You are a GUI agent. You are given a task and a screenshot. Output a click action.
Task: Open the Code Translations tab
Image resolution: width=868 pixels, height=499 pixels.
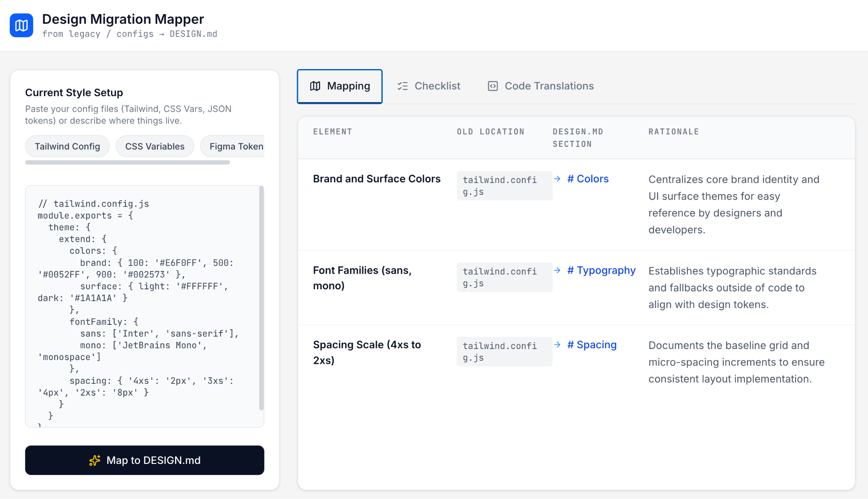point(540,86)
